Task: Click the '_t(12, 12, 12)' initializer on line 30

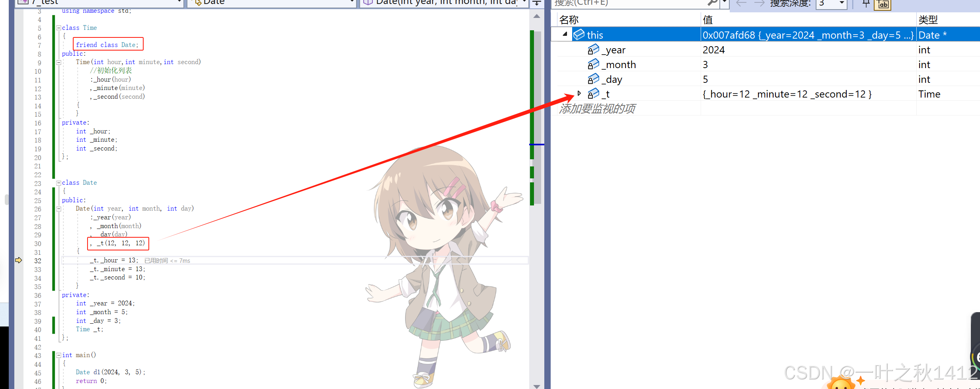Action: tap(121, 243)
